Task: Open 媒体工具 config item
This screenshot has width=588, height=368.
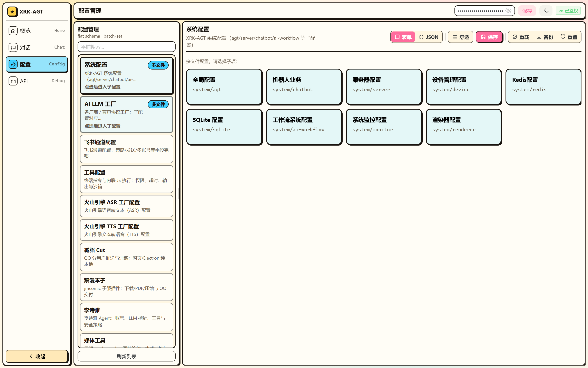Action: coord(126,340)
